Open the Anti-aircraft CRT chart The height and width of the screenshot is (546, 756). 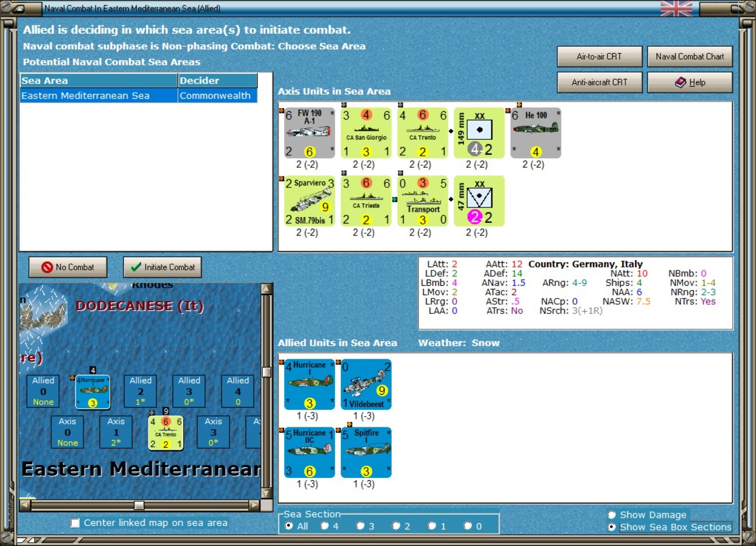599,82
